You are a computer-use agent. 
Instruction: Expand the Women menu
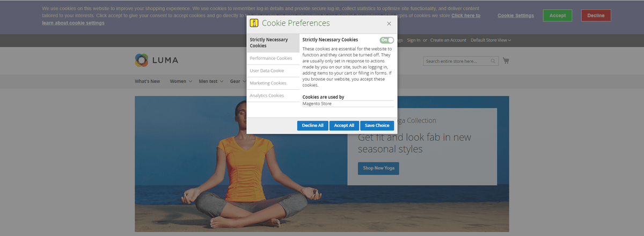181,81
